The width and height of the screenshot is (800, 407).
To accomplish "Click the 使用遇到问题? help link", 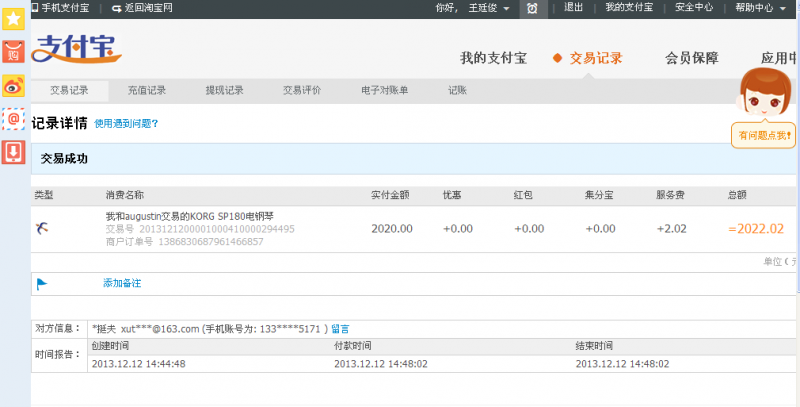I will (126, 124).
